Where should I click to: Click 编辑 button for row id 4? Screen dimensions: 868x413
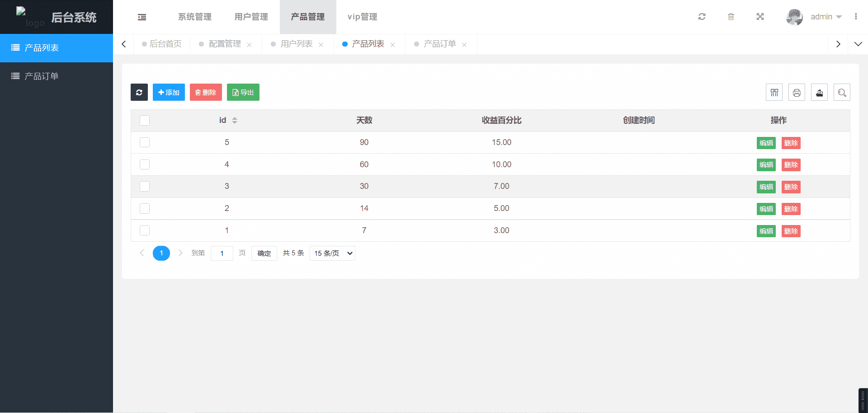(766, 165)
